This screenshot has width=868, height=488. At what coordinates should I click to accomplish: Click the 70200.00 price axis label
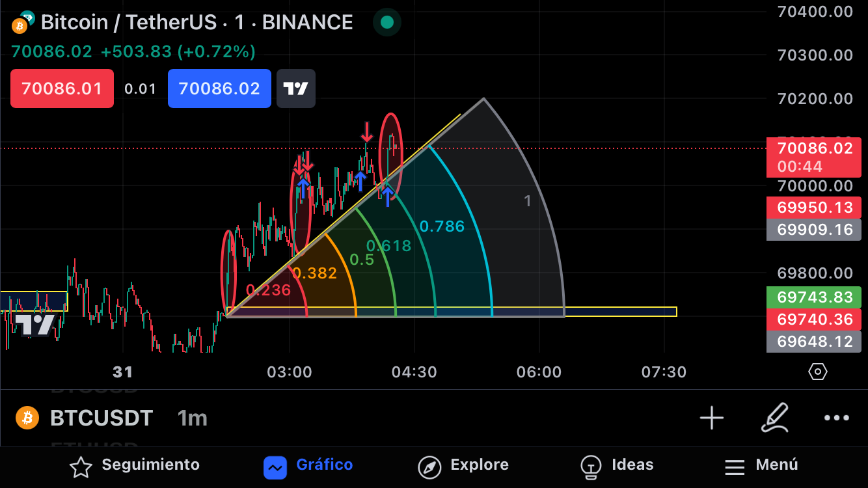[815, 98]
